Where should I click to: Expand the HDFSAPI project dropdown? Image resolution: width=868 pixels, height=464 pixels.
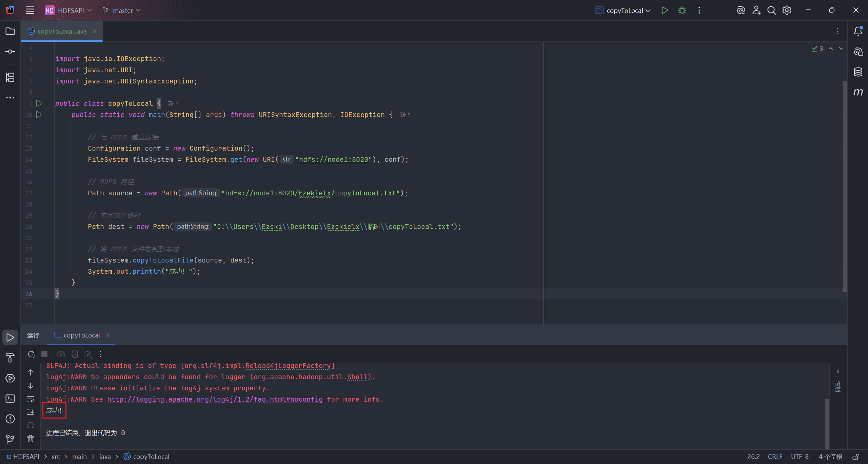tap(68, 10)
